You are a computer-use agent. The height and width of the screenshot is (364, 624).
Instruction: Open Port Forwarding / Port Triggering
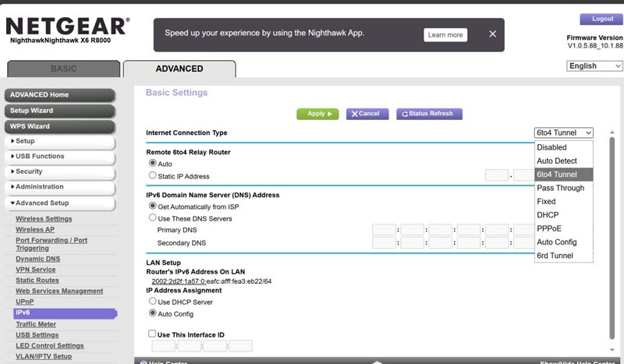[51, 244]
